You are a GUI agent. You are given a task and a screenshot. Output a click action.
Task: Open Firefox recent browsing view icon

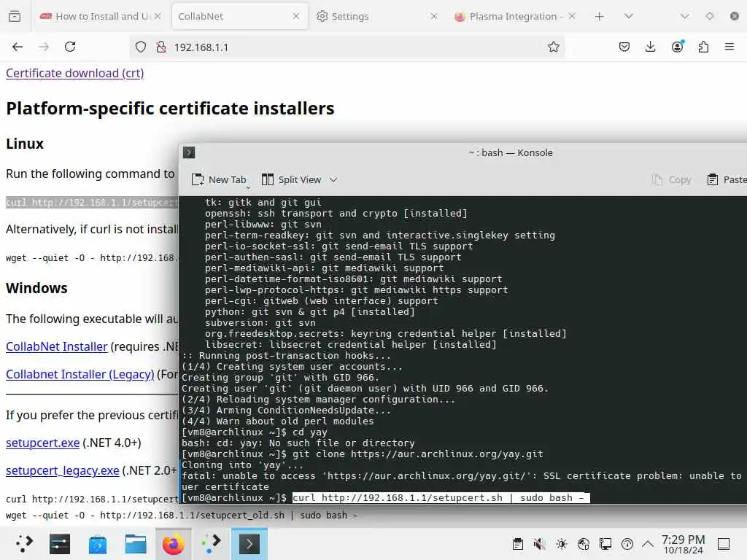point(15,16)
